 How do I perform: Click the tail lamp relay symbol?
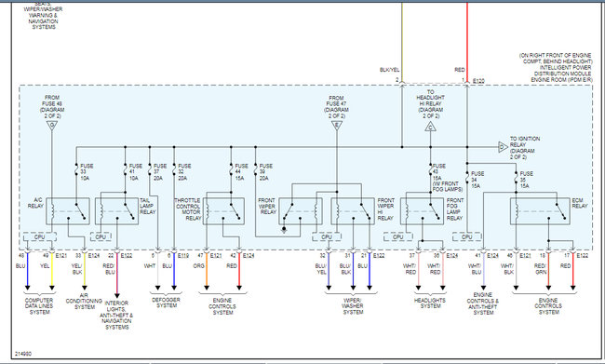(x=117, y=211)
